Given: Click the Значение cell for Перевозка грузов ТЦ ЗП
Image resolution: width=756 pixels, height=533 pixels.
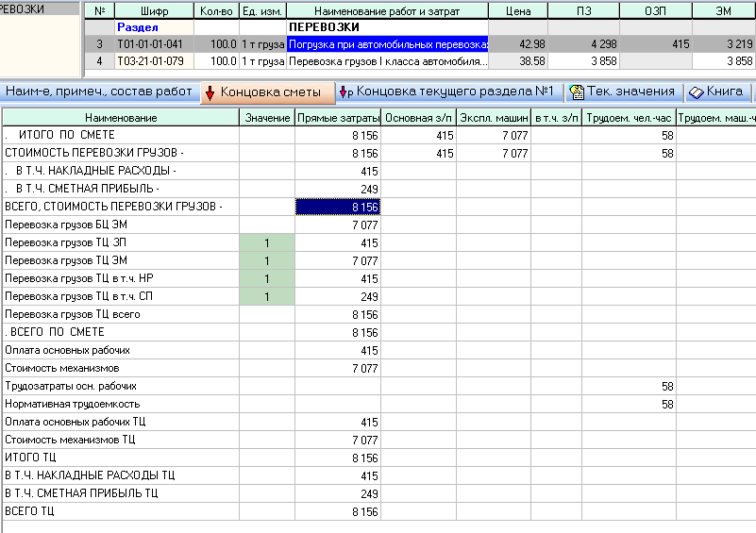Looking at the screenshot, I should point(266,243).
